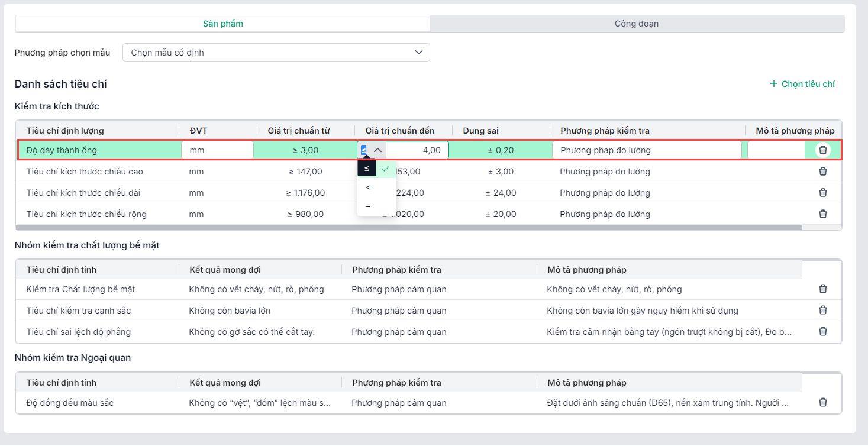Screen dimensions: 868x446
Task: Delete Tiêu chí kích thước chiều rộng row
Action: click(822, 214)
